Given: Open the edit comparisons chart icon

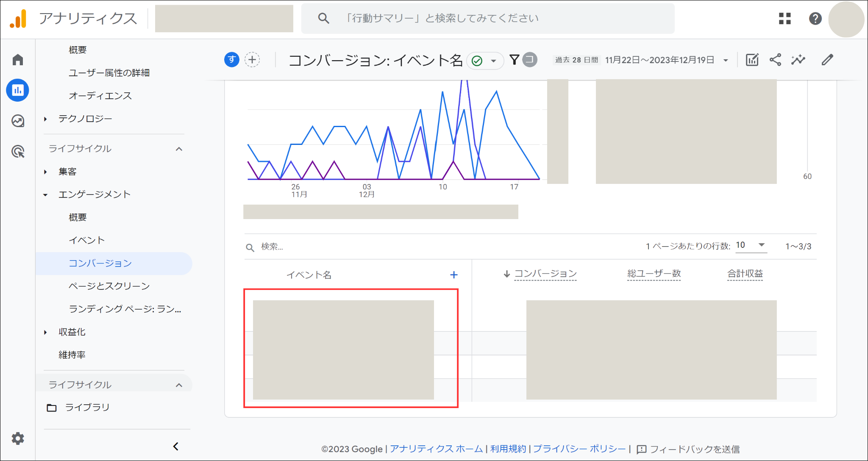Looking at the screenshot, I should click(x=752, y=60).
